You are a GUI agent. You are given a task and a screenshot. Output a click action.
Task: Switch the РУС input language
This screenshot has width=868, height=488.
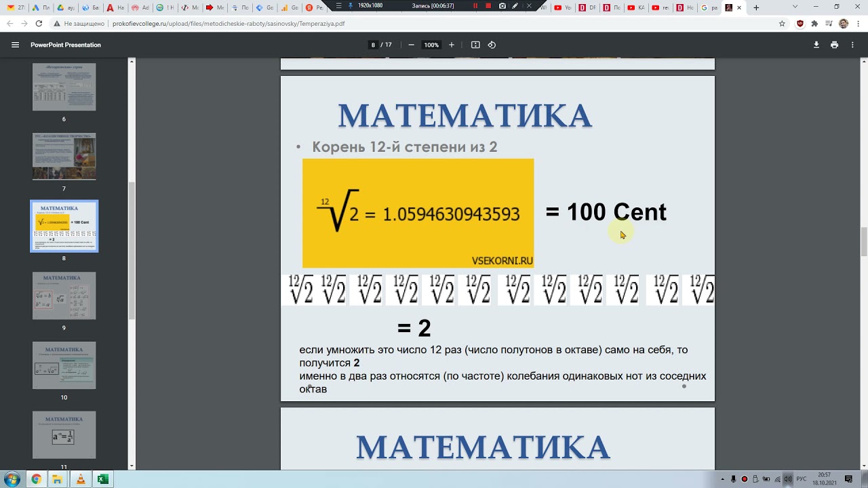[802, 479]
